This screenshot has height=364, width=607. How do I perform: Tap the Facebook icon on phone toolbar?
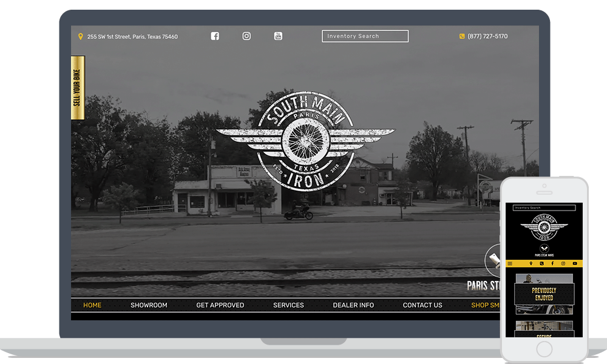[552, 263]
